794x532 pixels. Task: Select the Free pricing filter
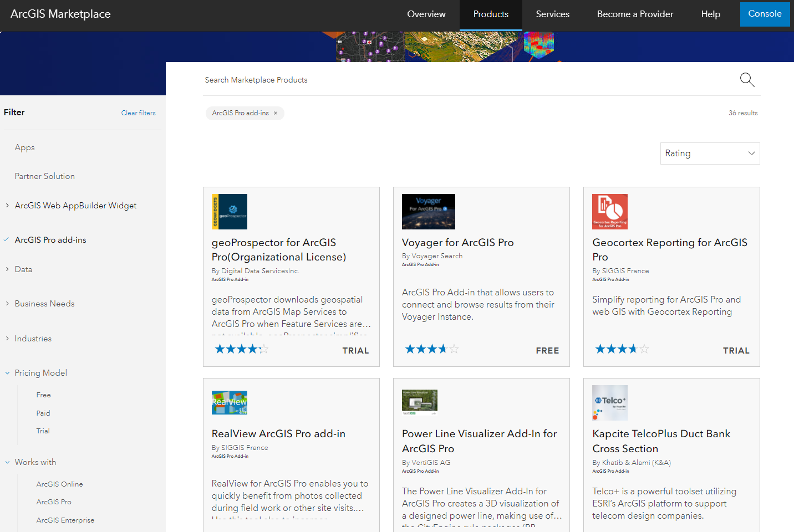click(x=44, y=395)
